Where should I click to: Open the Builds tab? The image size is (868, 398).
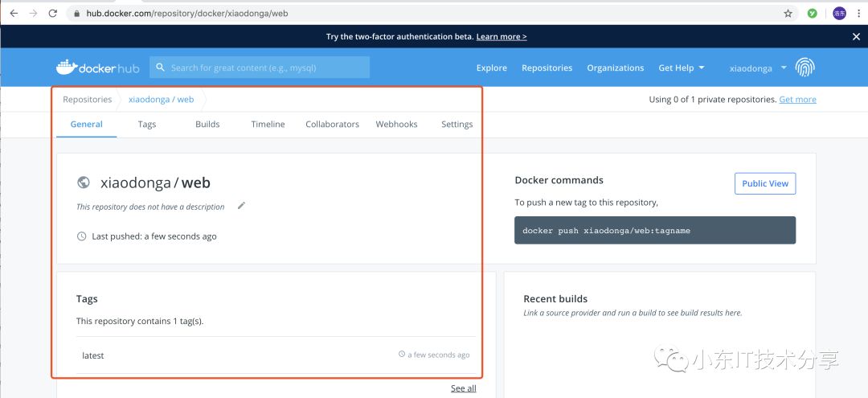pyautogui.click(x=207, y=124)
